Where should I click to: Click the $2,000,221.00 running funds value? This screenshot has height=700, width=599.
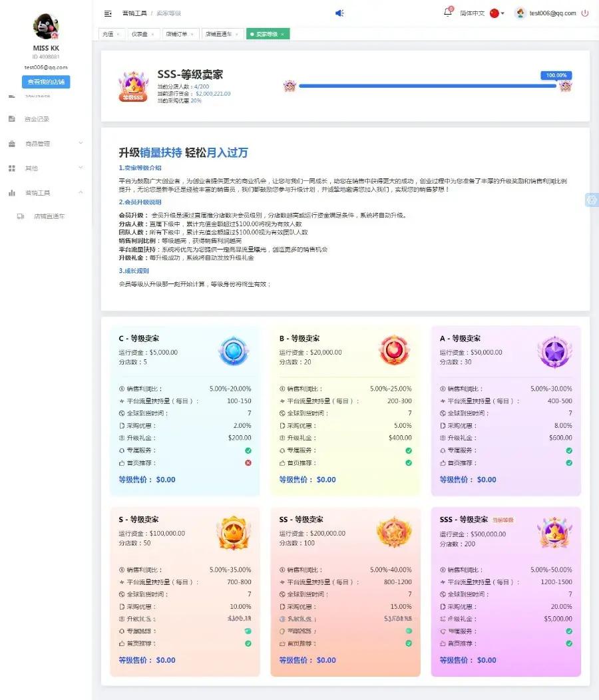point(213,94)
